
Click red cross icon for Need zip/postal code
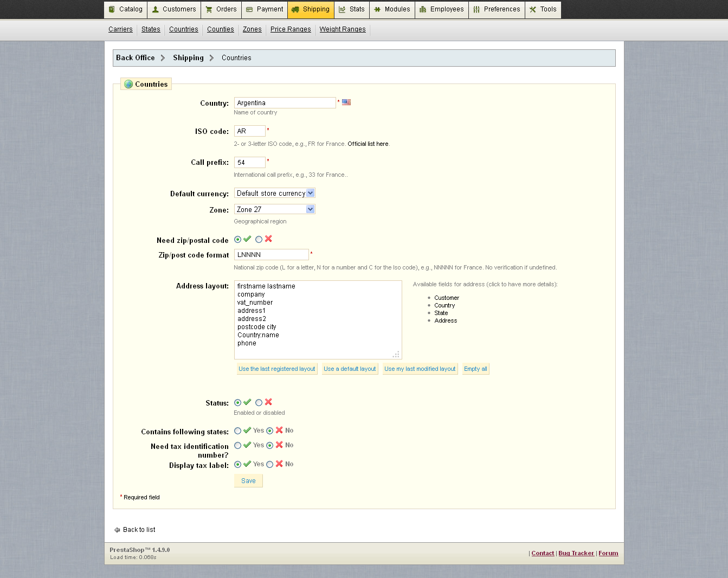(268, 239)
